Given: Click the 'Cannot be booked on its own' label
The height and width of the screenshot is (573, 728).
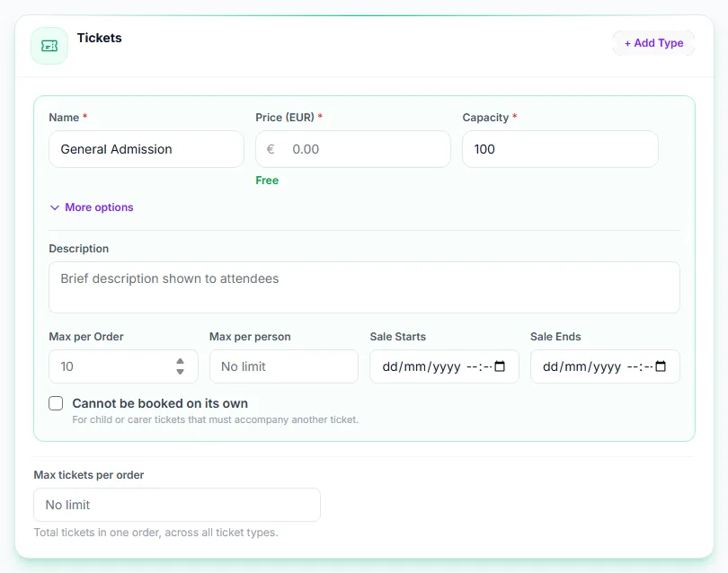Looking at the screenshot, I should 160,403.
